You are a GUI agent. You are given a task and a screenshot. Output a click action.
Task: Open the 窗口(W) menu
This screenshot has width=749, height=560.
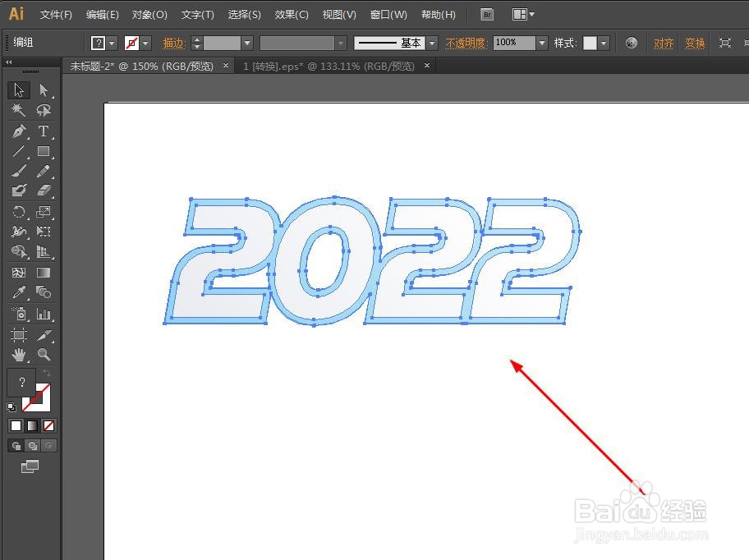pyautogui.click(x=388, y=15)
